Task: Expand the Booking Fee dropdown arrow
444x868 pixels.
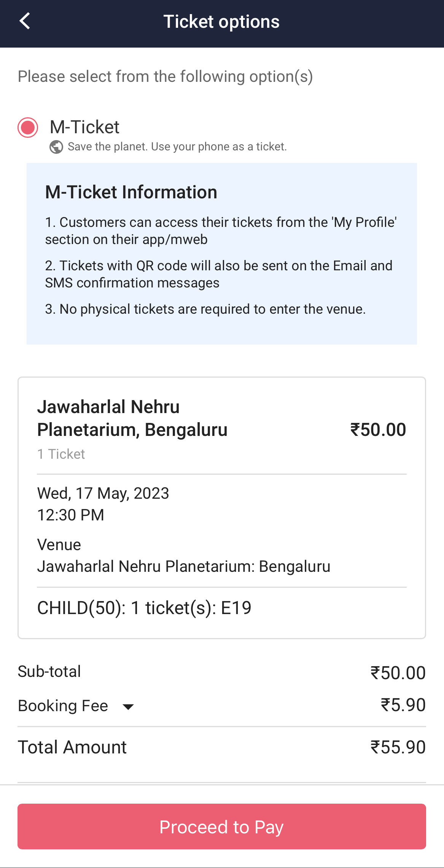Action: pos(128,707)
